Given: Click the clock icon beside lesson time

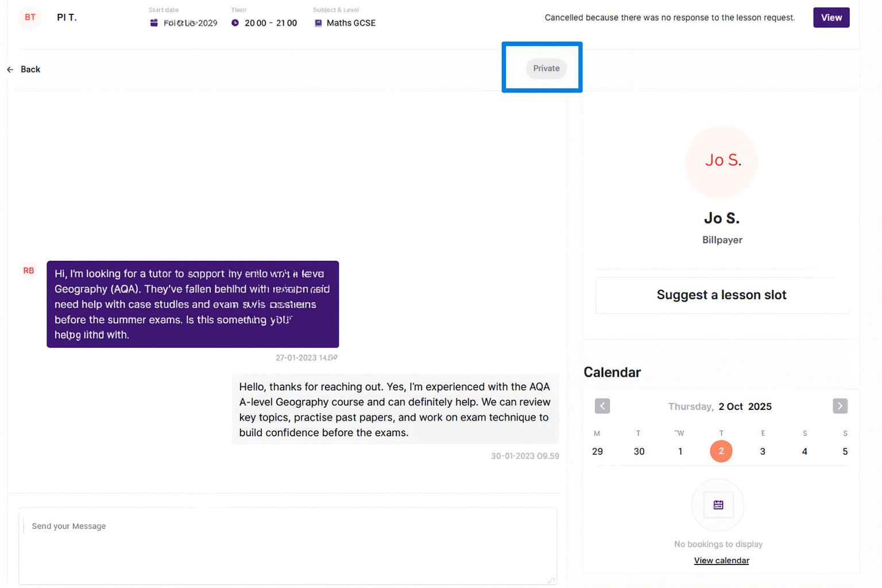Looking at the screenshot, I should [x=235, y=23].
